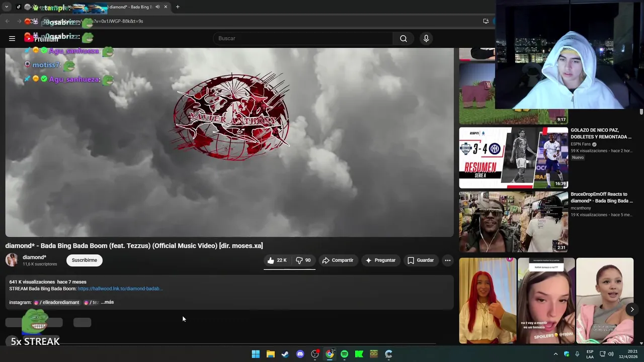644x362 pixels.
Task: Click the cast/install icon in address bar
Action: coord(486,21)
